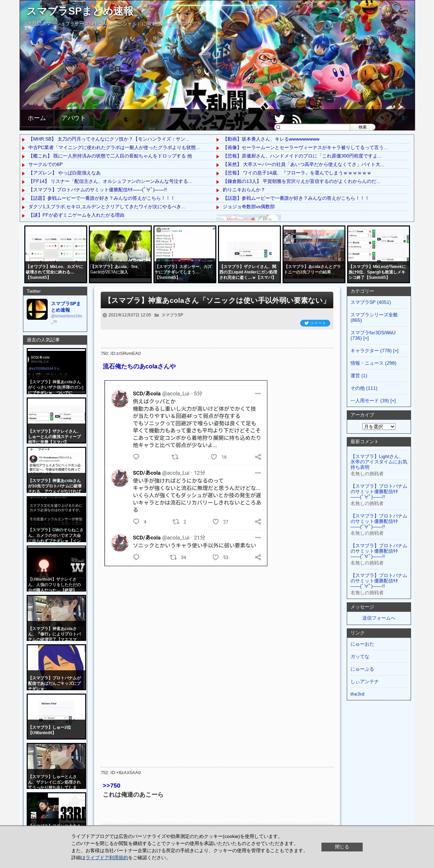Image resolution: width=434 pixels, height=868 pixels.
Task: Click the ツイート share button
Action: 315,323
